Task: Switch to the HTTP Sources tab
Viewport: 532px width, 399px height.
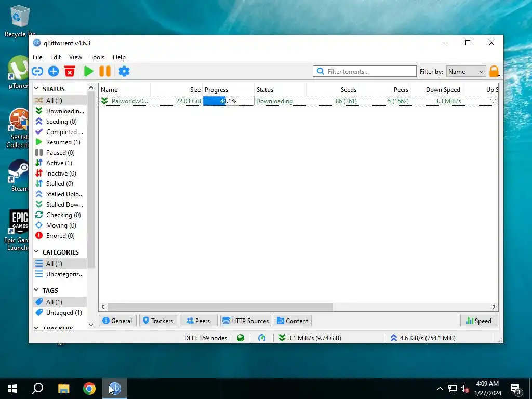Action: (x=246, y=321)
